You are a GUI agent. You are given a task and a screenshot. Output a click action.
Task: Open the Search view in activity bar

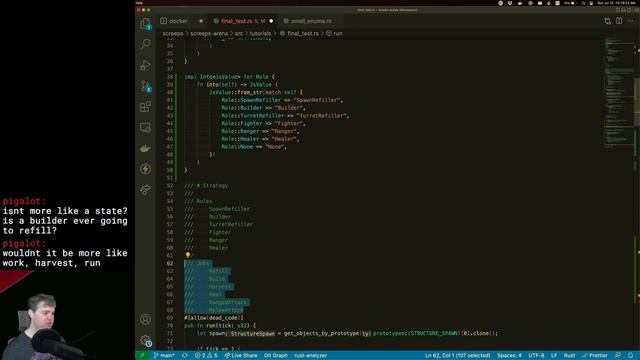pyautogui.click(x=146, y=44)
